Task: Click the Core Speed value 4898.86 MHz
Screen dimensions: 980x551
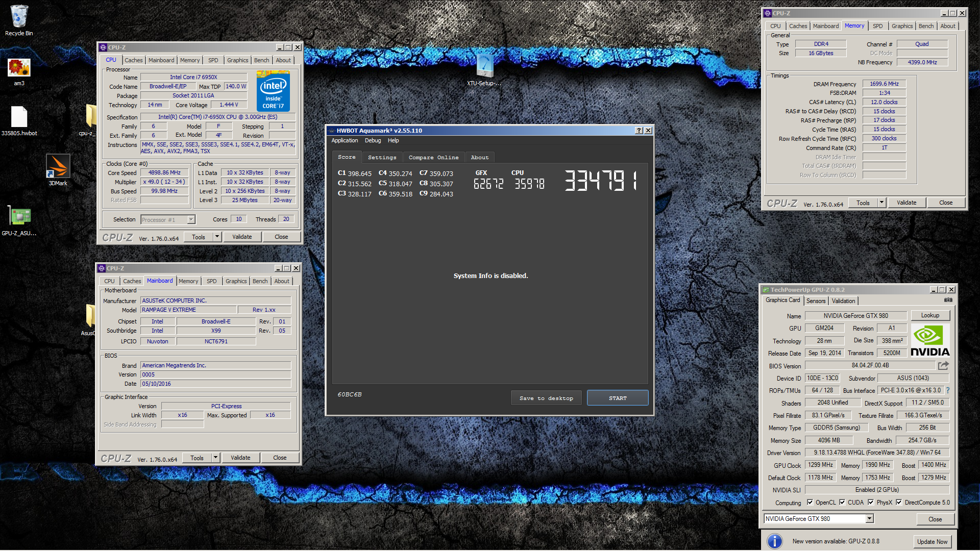Action: (x=164, y=173)
